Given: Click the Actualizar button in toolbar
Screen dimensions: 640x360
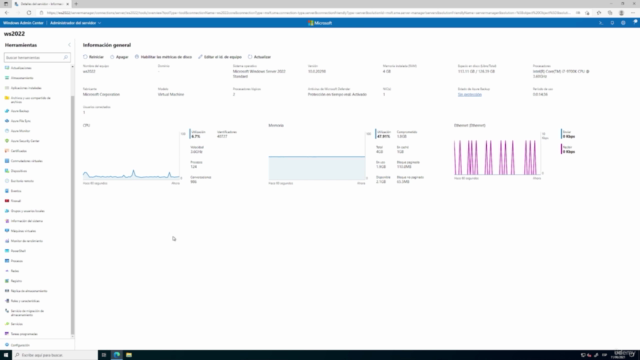Looking at the screenshot, I should (x=259, y=57).
